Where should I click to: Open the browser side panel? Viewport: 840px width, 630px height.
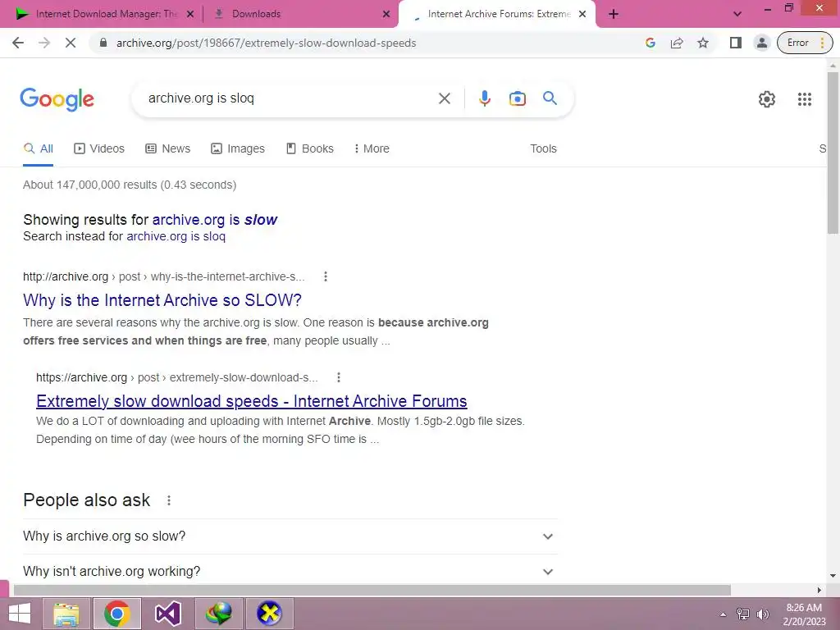pyautogui.click(x=736, y=43)
